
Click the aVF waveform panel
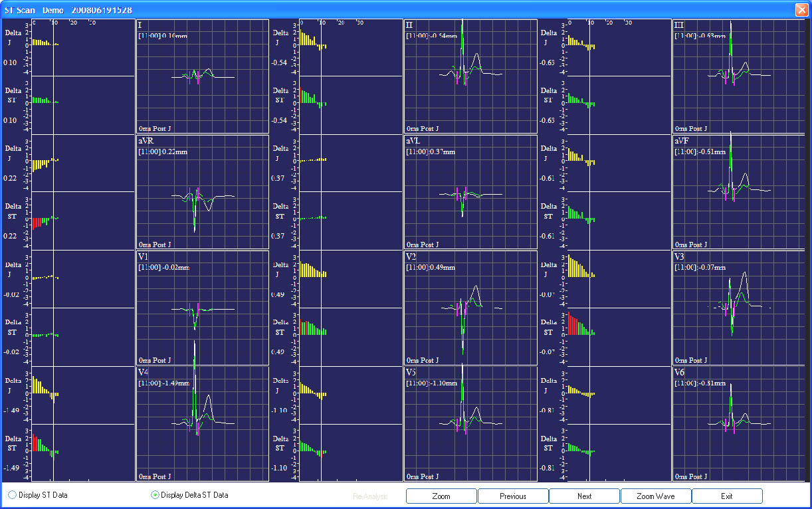tap(739, 193)
